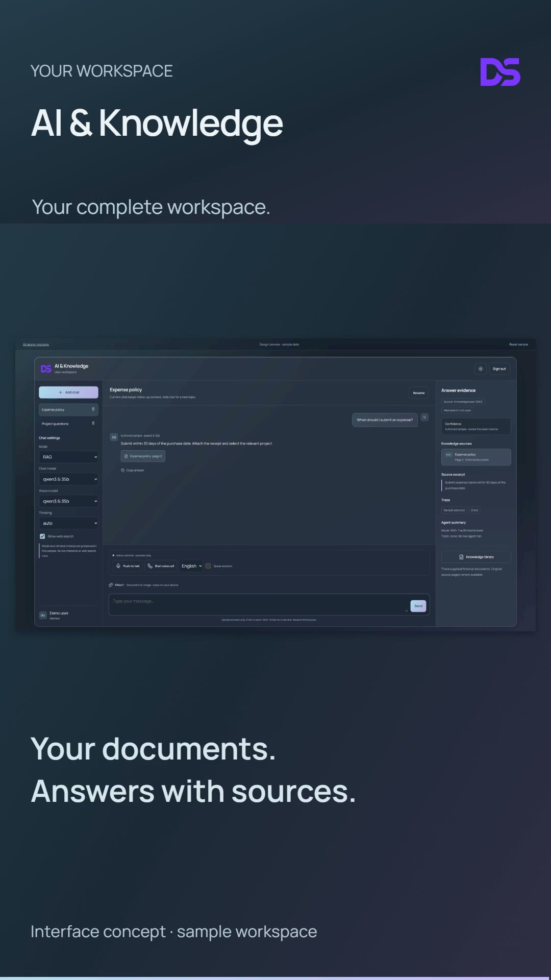Select the Expense policy chat in sidebar
This screenshot has height=980, width=551.
[x=68, y=410]
